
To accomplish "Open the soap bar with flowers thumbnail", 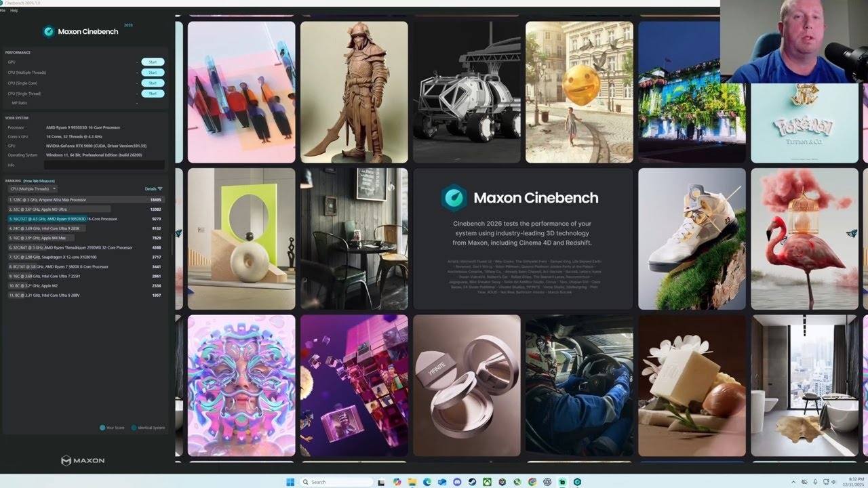I will coord(692,385).
